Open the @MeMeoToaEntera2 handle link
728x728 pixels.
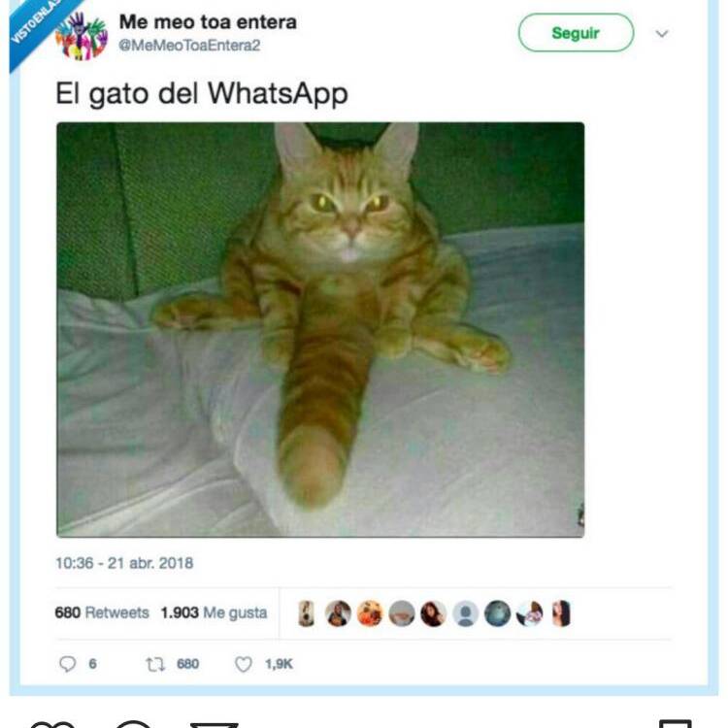point(189,46)
